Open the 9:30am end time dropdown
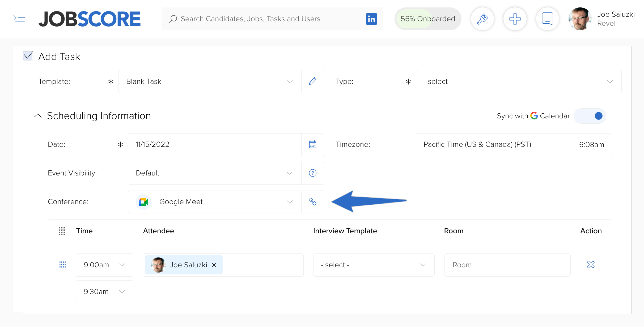The image size is (644, 327). tap(105, 292)
